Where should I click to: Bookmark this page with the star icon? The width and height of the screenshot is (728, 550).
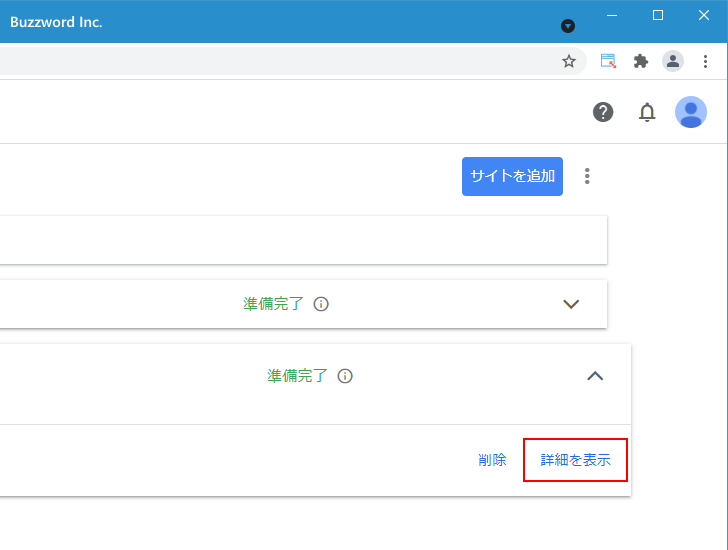(x=568, y=61)
